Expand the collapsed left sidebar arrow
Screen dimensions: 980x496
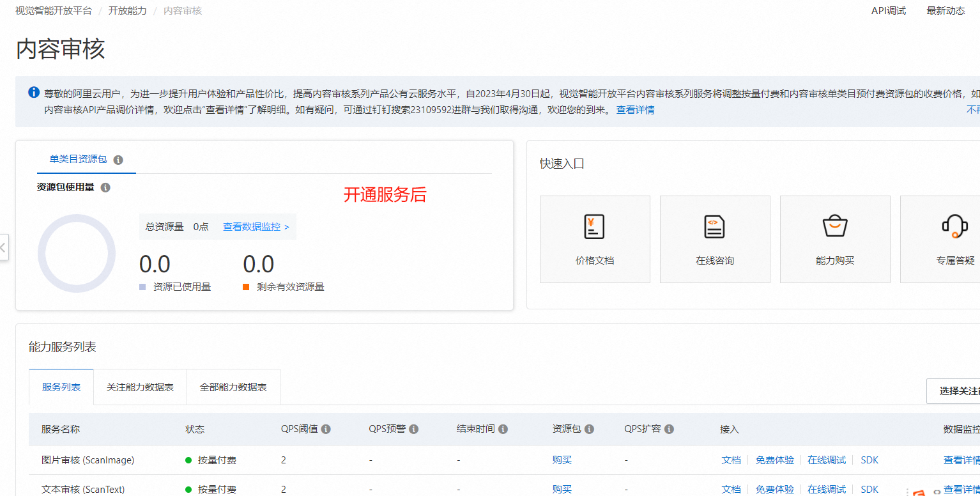pyautogui.click(x=4, y=247)
